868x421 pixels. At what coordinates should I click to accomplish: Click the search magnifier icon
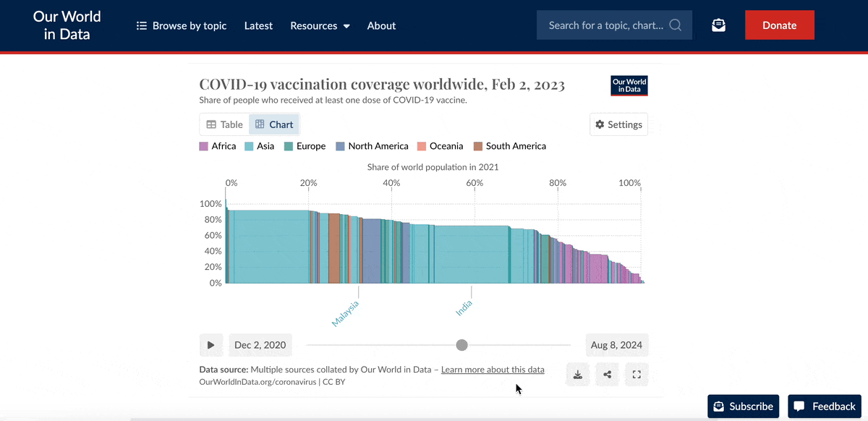[x=675, y=24]
